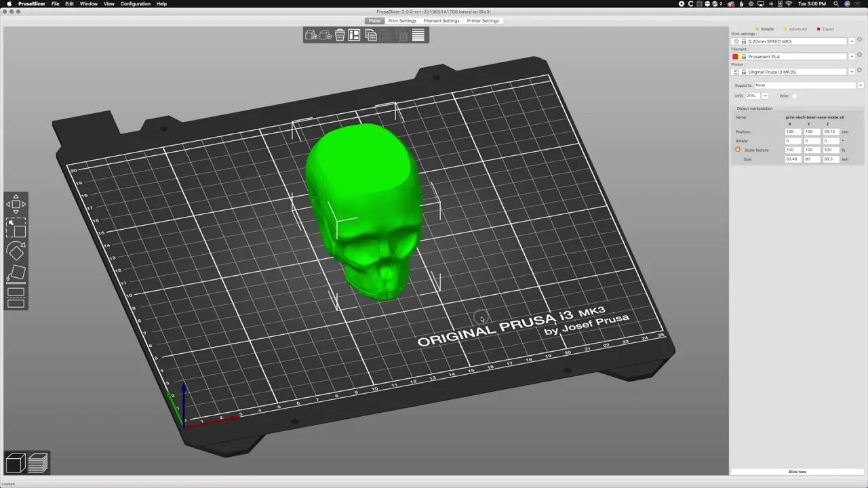Click the Position Z field
Screen dimensions: 868x488
[831, 131]
